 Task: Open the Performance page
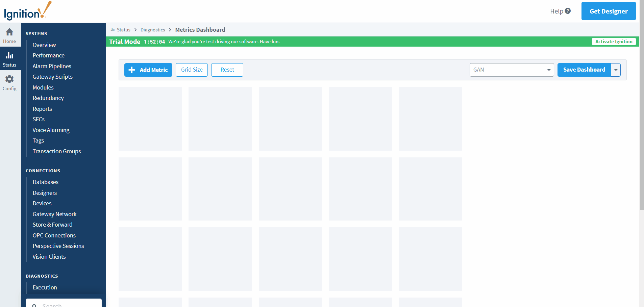click(48, 55)
